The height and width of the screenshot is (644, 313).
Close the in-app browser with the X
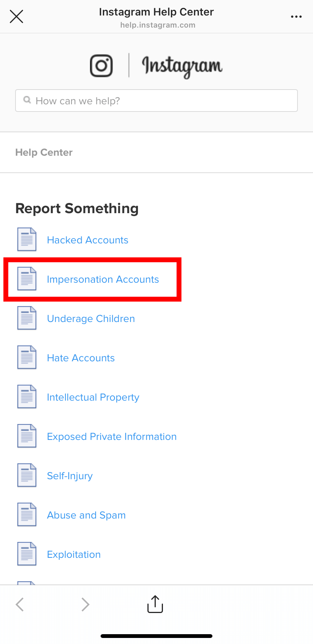[x=17, y=16]
